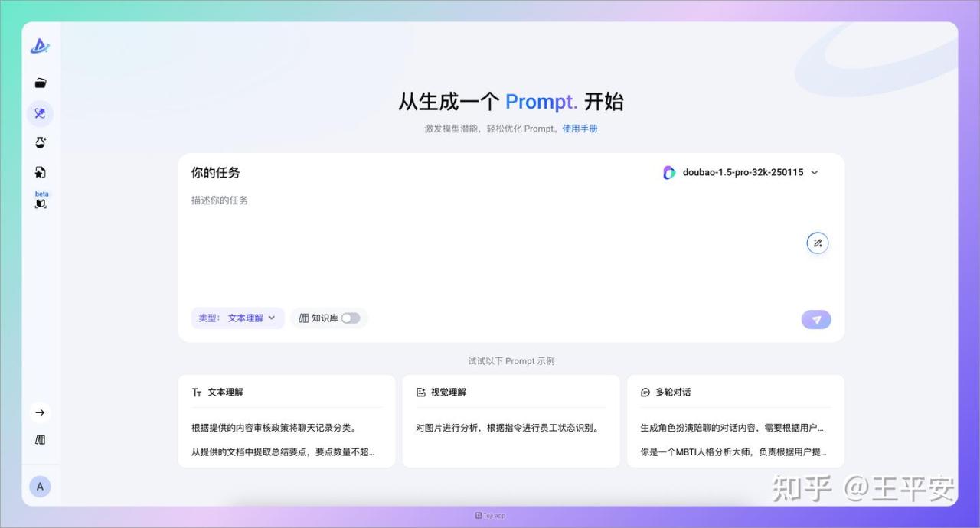The width and height of the screenshot is (980, 528).
Task: Click the app logo in the sidebar
Action: click(x=40, y=47)
